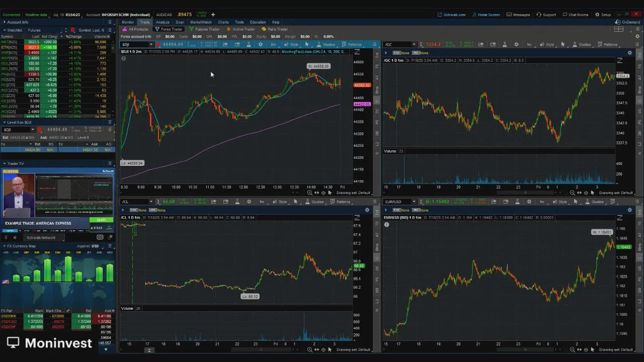Select the Pairs Trader sub-tab

275,29
